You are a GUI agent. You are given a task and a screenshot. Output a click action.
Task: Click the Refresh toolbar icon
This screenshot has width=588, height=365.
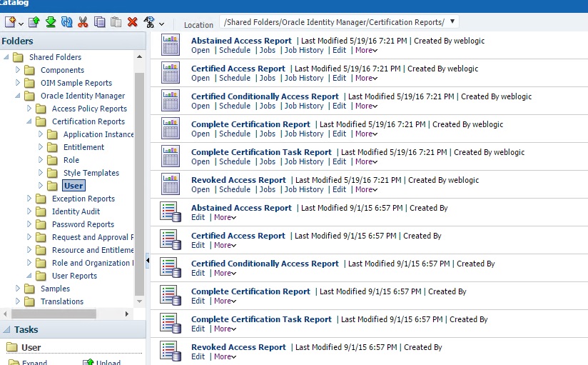point(67,22)
